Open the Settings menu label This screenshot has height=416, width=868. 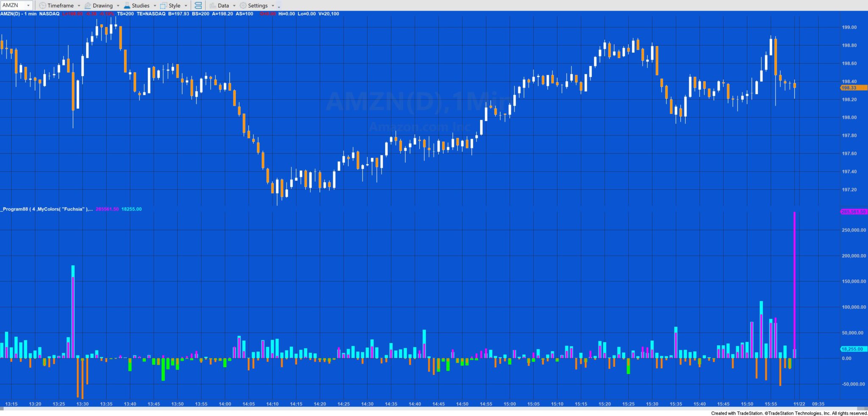click(258, 6)
